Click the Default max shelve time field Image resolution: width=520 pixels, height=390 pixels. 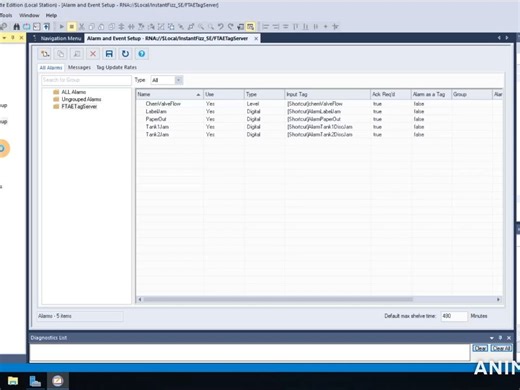tap(454, 316)
